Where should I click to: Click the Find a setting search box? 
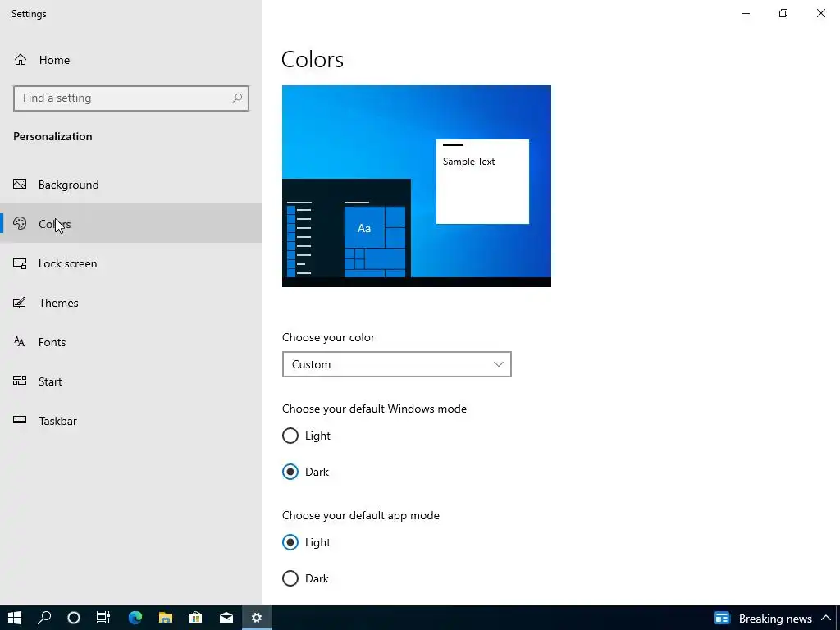click(131, 98)
